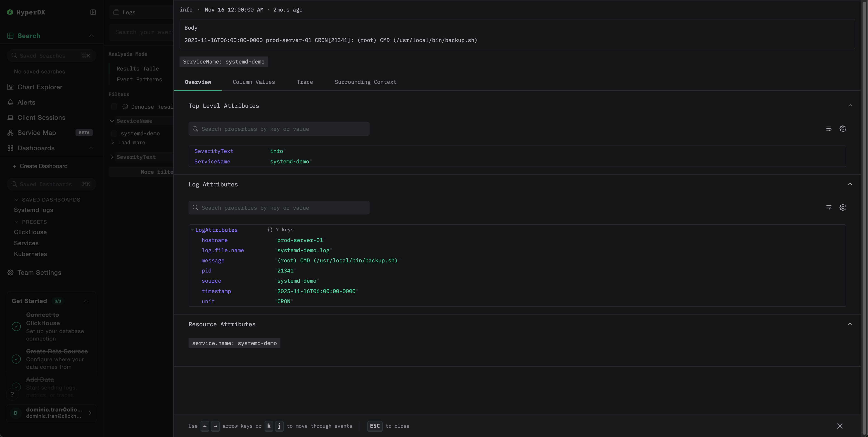Expand the Get Started progress panel
Screen dimensions: 868x437
pyautogui.click(x=86, y=301)
